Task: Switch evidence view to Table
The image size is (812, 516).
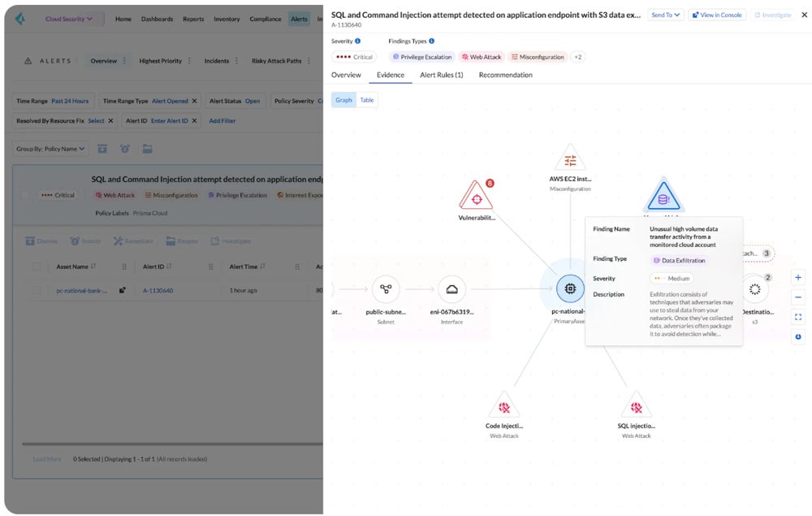Action: point(367,100)
